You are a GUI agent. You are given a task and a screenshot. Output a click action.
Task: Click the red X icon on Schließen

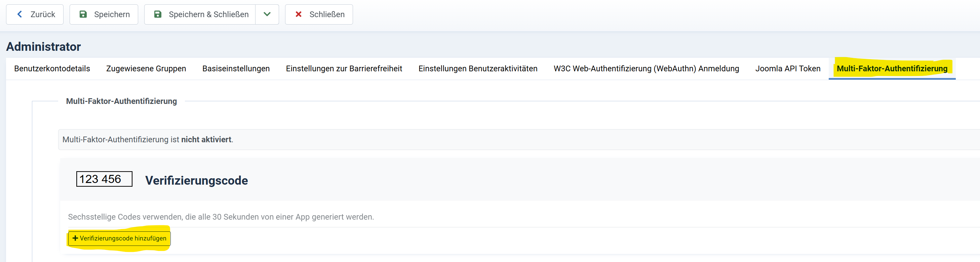[x=299, y=14]
